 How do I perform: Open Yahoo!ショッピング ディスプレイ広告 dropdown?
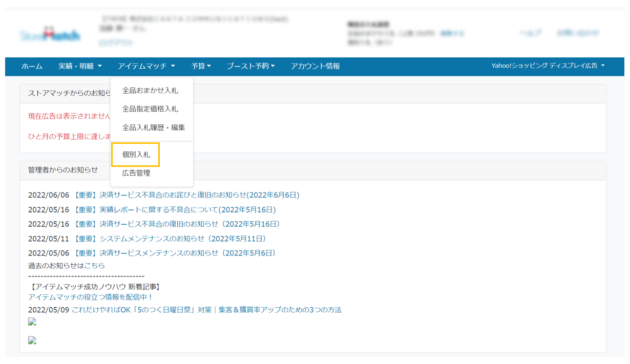[548, 66]
